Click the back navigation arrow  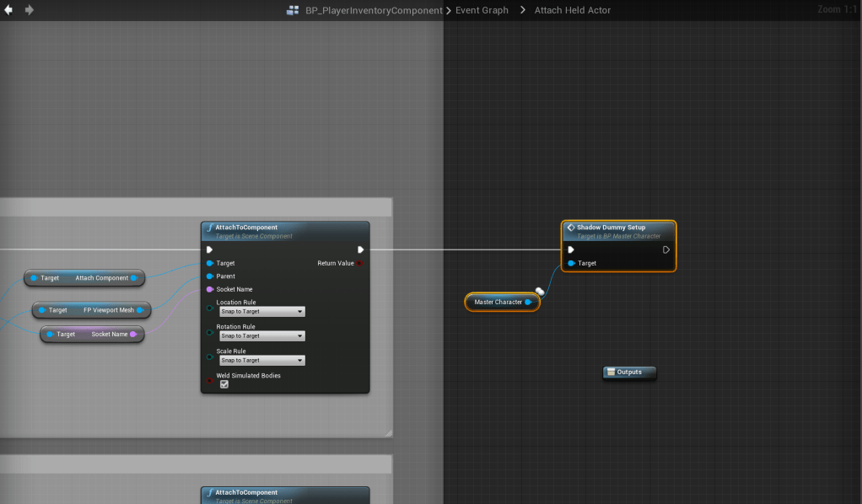coord(9,10)
